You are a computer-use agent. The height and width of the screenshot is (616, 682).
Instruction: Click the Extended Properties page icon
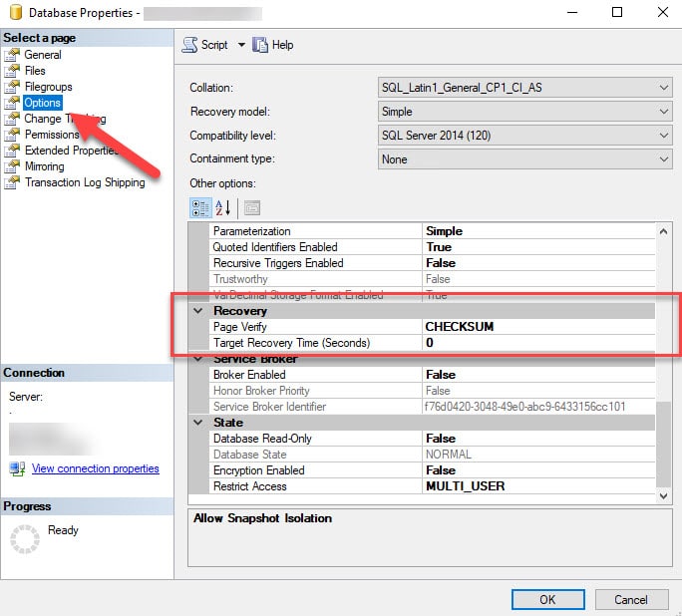click(x=12, y=151)
